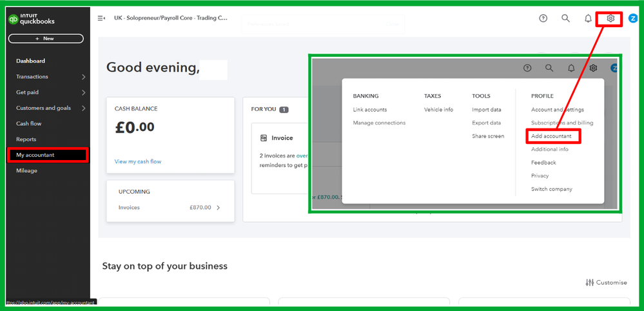Click the UPCOMING heading
The height and width of the screenshot is (311, 644).
click(134, 192)
